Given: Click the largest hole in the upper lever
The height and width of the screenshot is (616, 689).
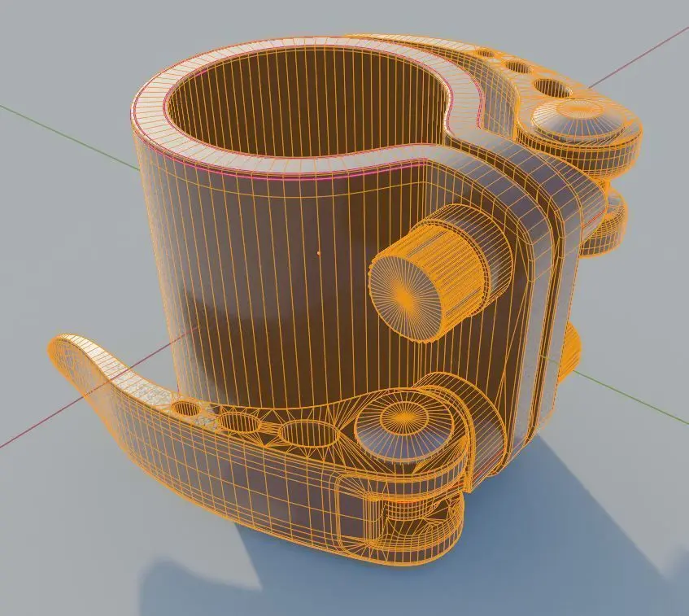Looking at the screenshot, I should pyautogui.click(x=552, y=87).
